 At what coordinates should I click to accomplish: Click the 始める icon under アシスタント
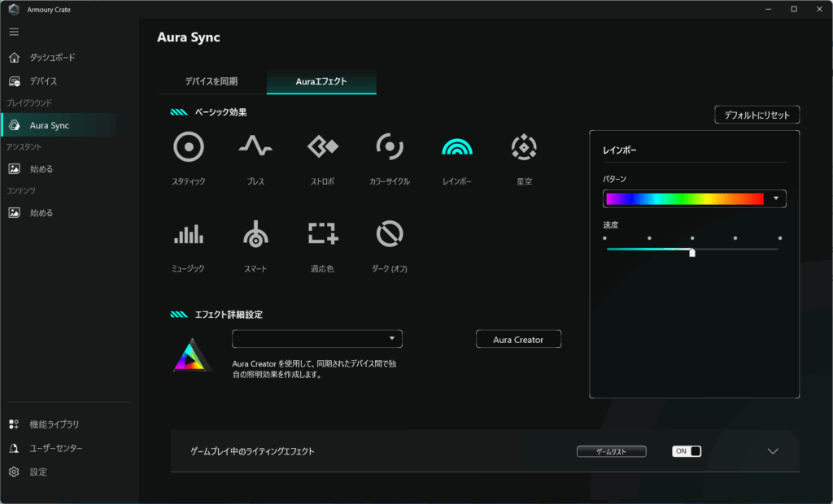pyautogui.click(x=15, y=169)
